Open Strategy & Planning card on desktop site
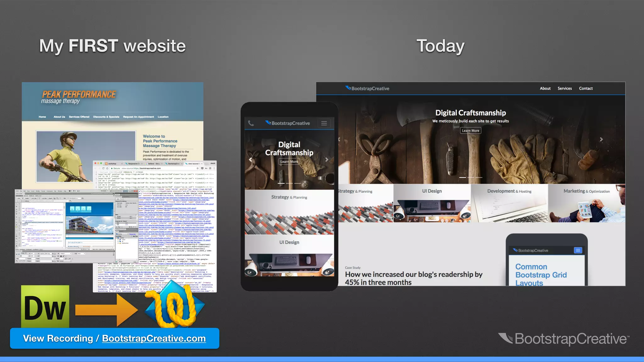Image resolution: width=644 pixels, height=362 pixels. tap(366, 203)
